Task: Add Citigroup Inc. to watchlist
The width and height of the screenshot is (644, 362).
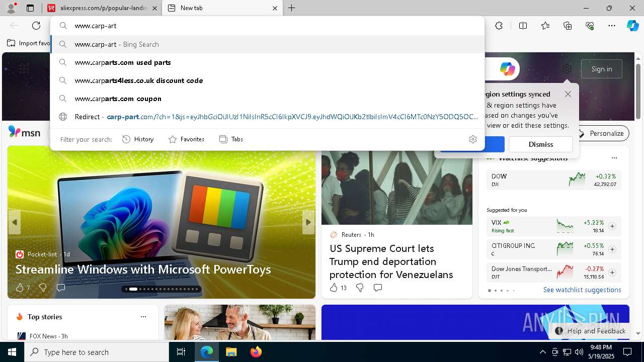Action: tap(612, 249)
